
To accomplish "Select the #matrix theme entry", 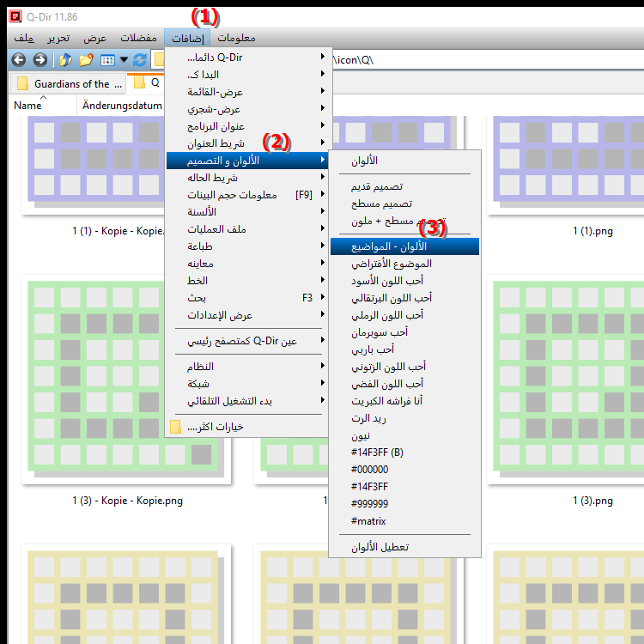I will [x=404, y=521].
